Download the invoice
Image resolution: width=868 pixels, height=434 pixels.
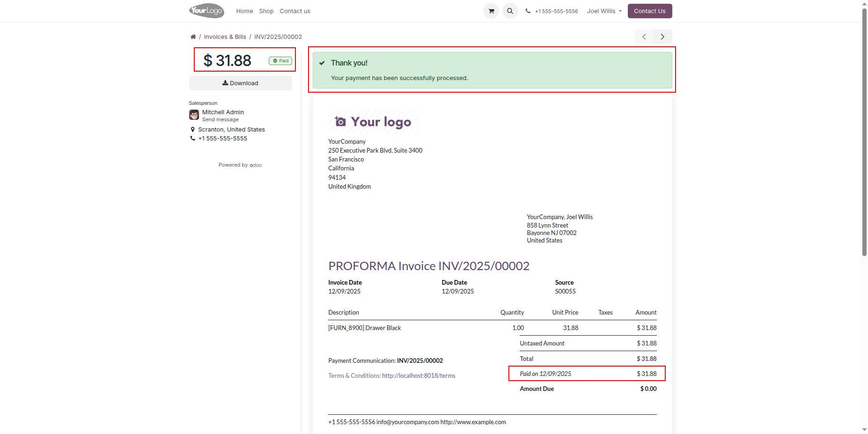(x=240, y=83)
